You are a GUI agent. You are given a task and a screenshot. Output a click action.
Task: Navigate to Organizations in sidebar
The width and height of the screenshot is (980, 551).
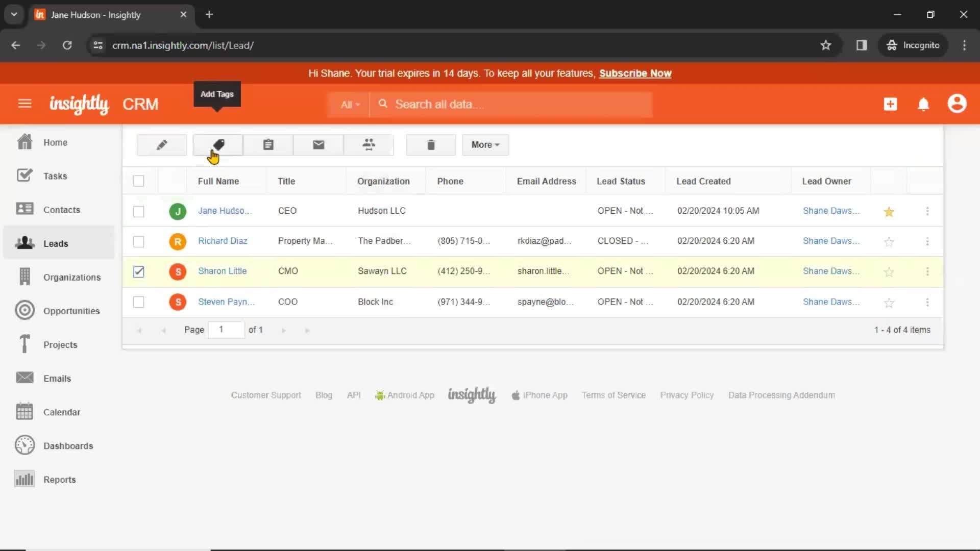point(72,277)
